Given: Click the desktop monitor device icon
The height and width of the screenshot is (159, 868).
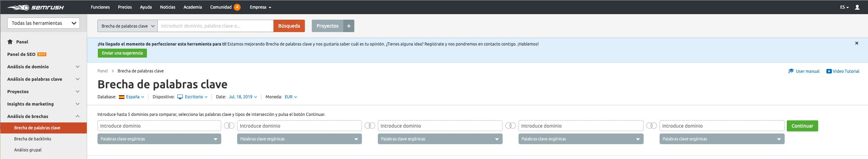Looking at the screenshot, I should [x=180, y=97].
